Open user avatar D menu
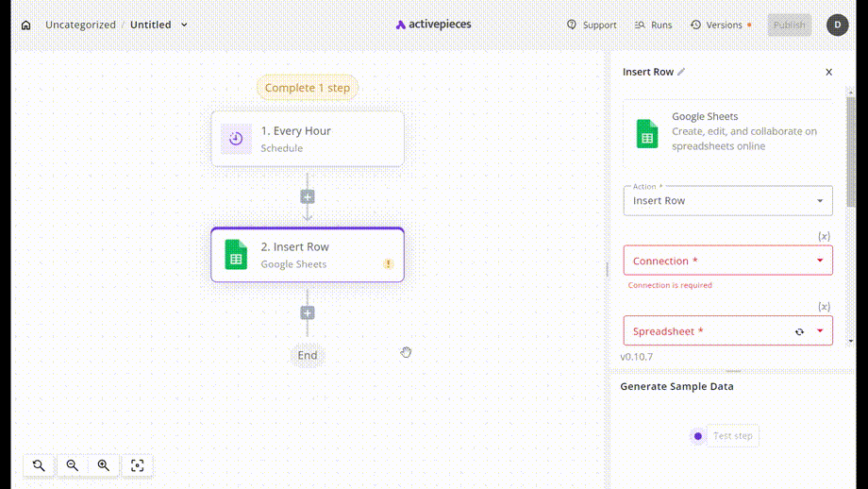 837,25
